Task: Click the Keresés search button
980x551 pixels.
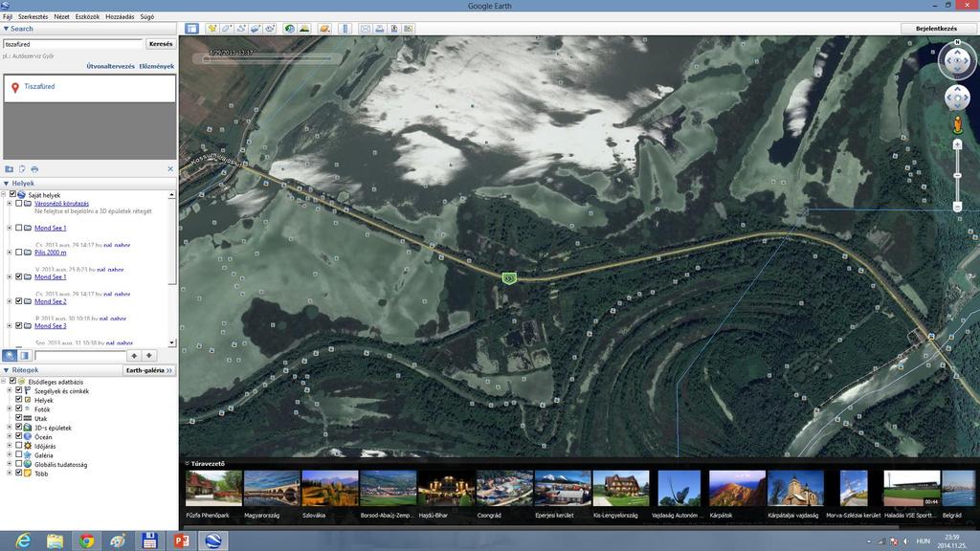Action: 161,44
